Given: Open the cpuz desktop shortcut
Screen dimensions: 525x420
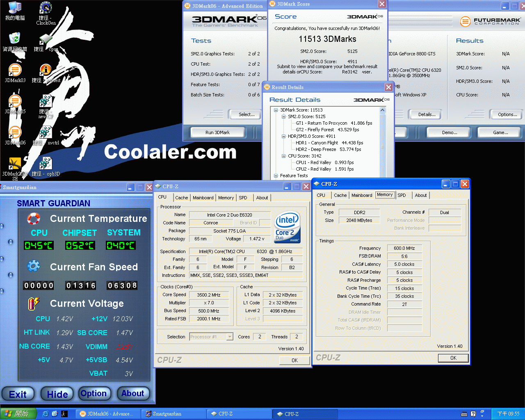Looking at the screenshot, I should click(46, 42).
